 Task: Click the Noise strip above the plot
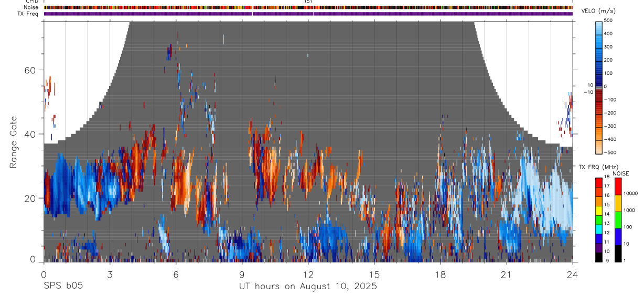coord(308,8)
